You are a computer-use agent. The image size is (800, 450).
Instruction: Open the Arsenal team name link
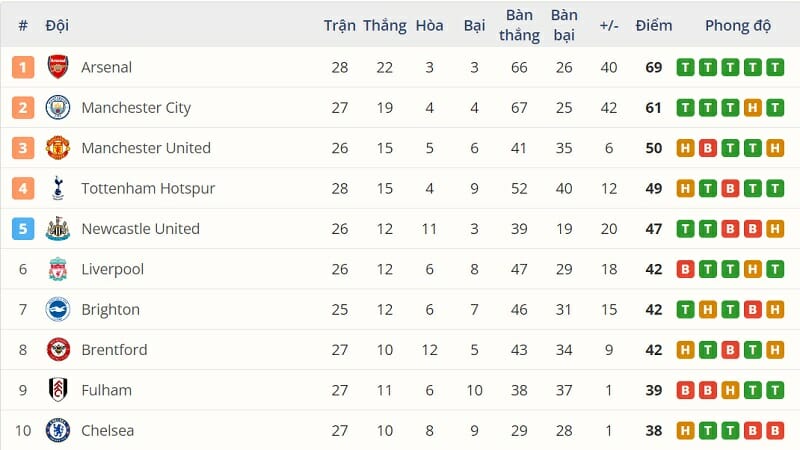pyautogui.click(x=107, y=67)
